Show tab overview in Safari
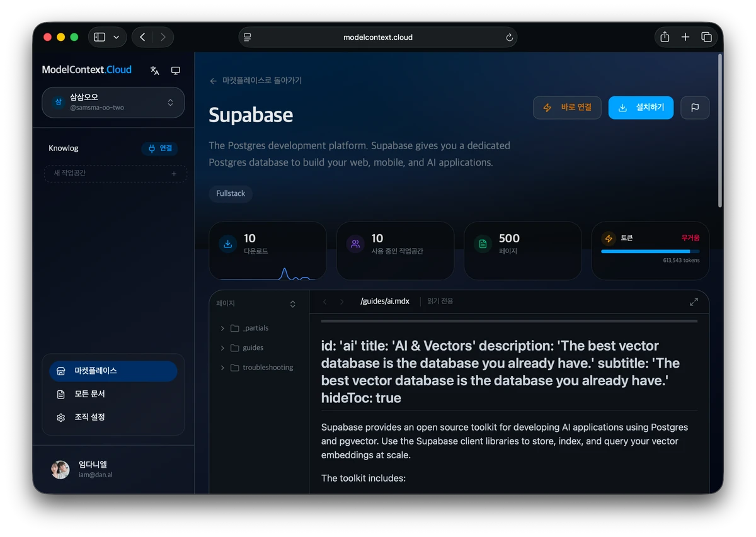Screen dimensions: 756x537 [x=706, y=37]
